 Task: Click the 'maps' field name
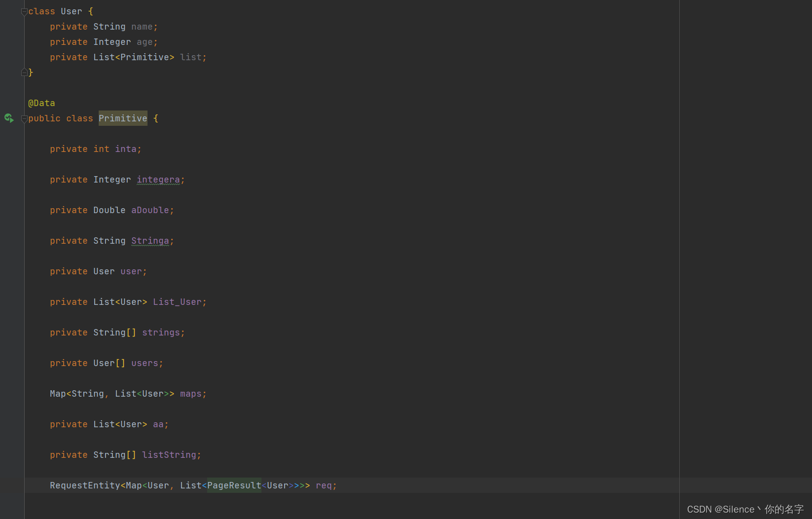pyautogui.click(x=191, y=394)
